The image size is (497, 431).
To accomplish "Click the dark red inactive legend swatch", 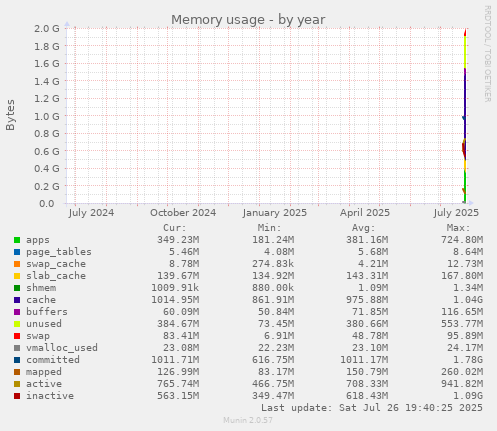I will tap(17, 396).
